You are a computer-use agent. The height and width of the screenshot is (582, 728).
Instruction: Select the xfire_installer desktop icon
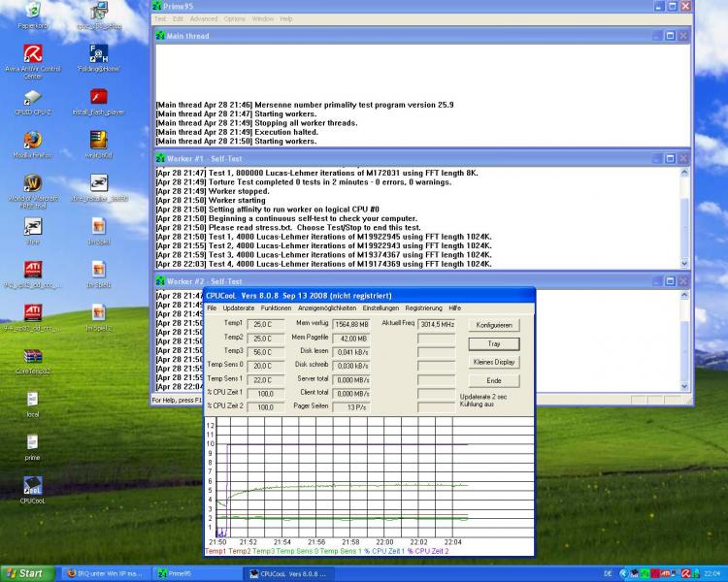coord(99,183)
